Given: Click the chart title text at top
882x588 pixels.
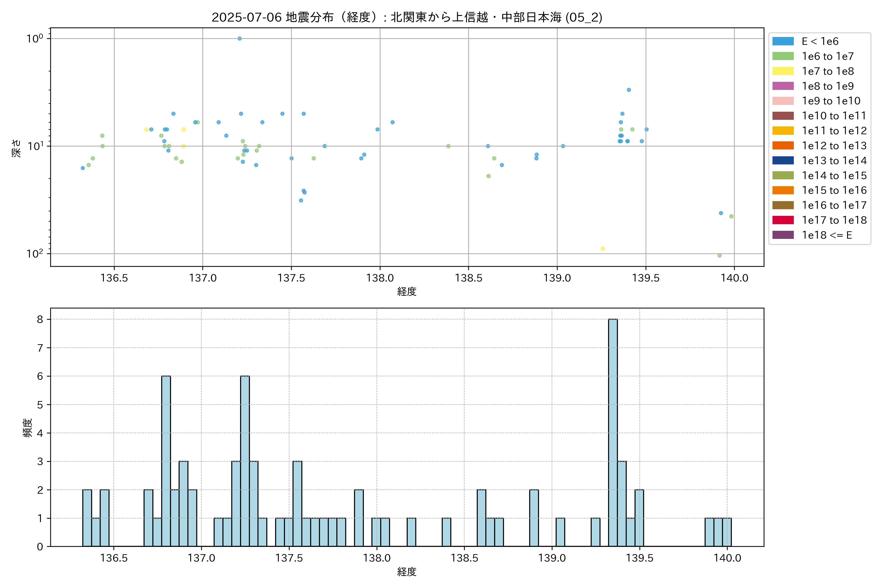Looking at the screenshot, I should 407,17.
